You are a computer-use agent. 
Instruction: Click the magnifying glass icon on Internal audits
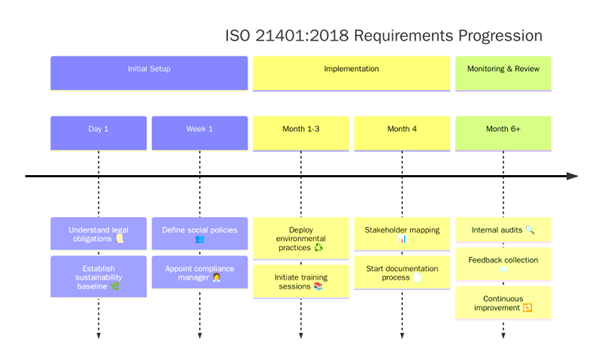click(x=530, y=230)
